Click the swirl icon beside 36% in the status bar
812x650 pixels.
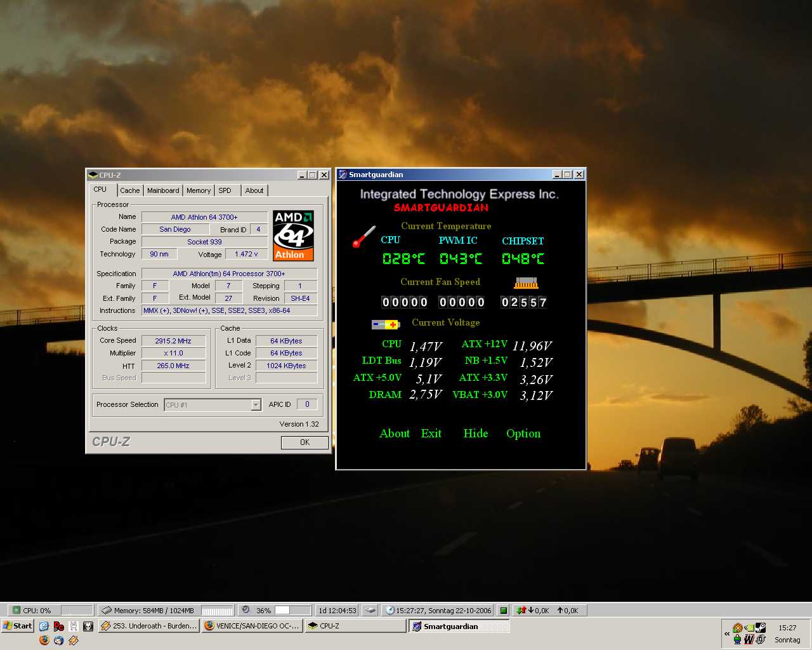point(246,610)
